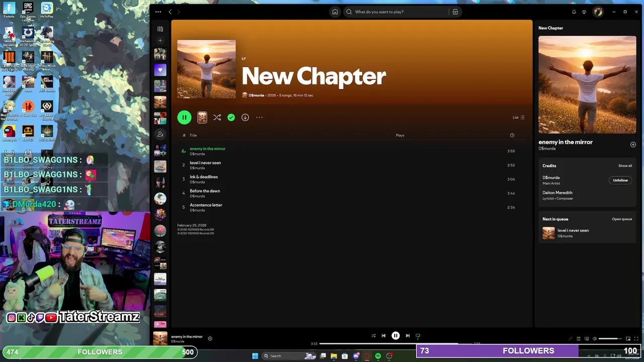This screenshot has width=644, height=362.
Task: Open the mini player
Action: click(628, 339)
